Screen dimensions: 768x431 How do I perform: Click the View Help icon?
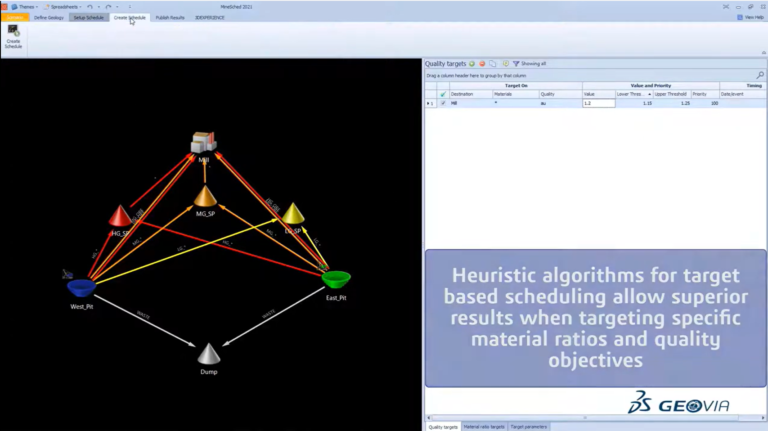tap(740, 17)
